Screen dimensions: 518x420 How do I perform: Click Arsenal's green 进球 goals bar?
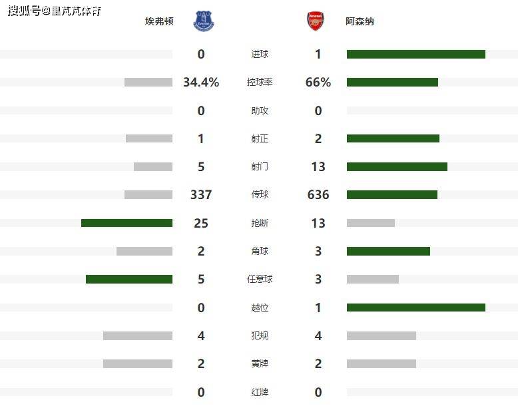415,55
